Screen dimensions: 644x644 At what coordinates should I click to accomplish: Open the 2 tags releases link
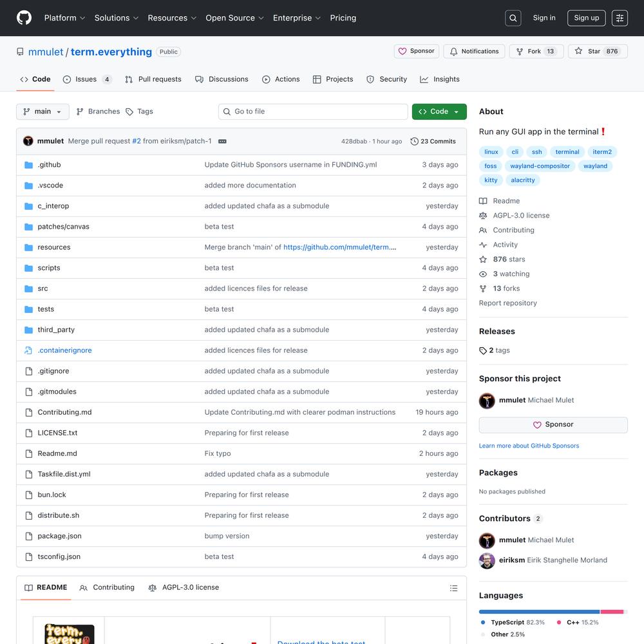[495, 350]
